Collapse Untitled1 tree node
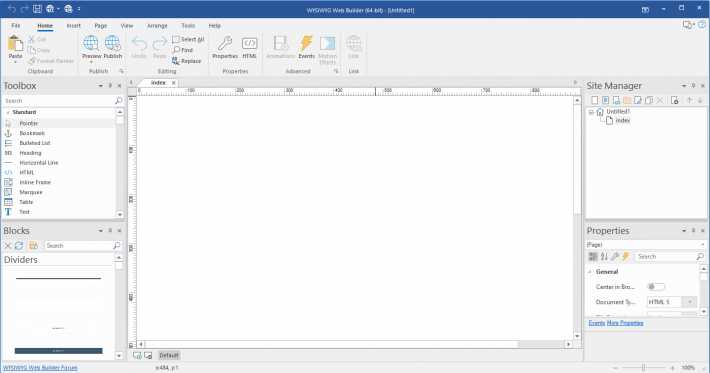 pos(591,112)
